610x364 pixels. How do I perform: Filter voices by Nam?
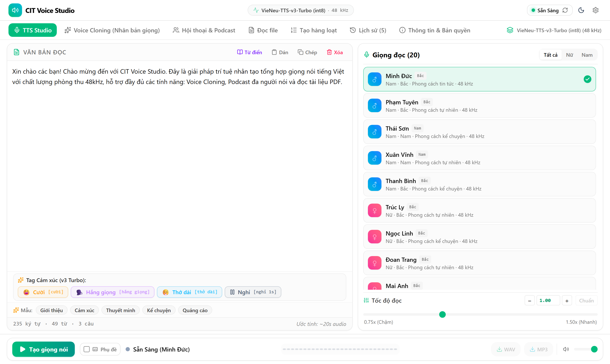(587, 55)
